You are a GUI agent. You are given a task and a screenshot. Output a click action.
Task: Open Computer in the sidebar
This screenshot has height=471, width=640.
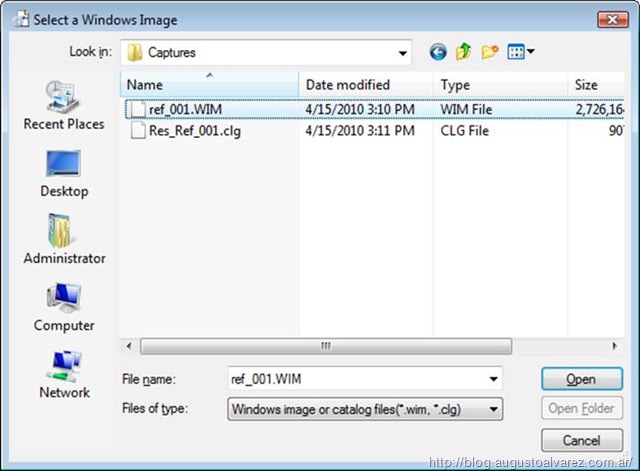tap(64, 307)
